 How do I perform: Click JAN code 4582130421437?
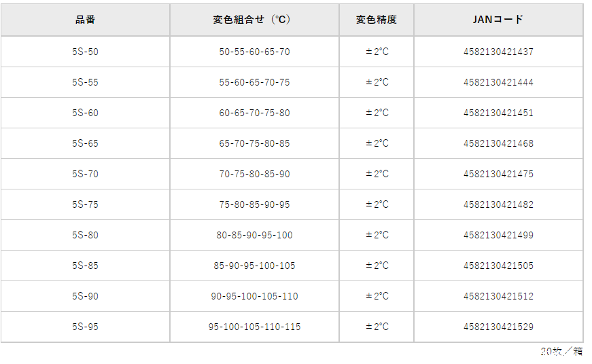498,52
